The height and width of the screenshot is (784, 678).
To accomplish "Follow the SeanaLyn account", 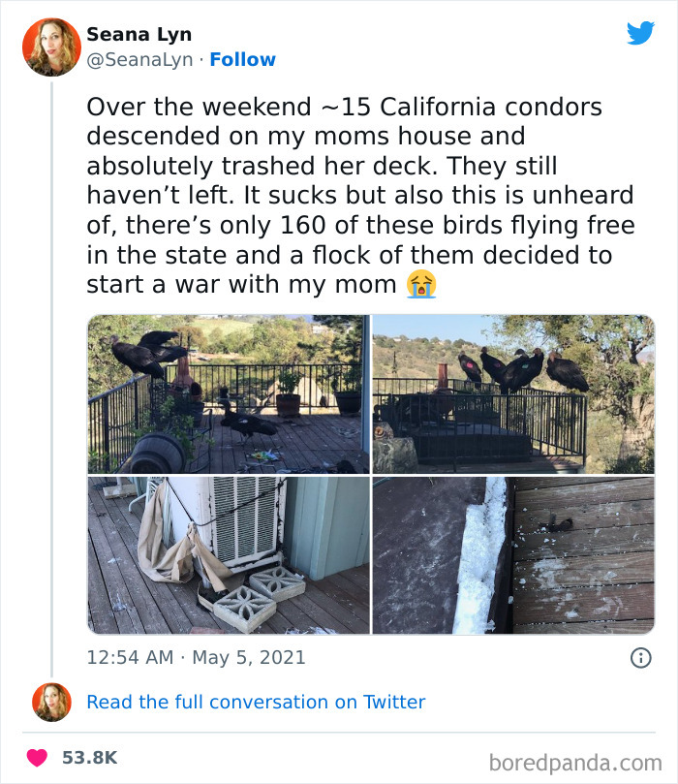I will [242, 59].
